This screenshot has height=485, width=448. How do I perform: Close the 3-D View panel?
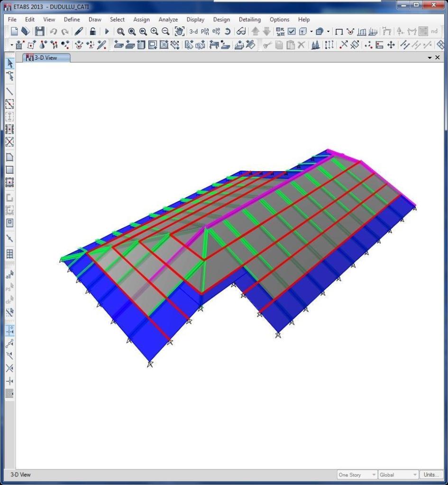click(437, 57)
